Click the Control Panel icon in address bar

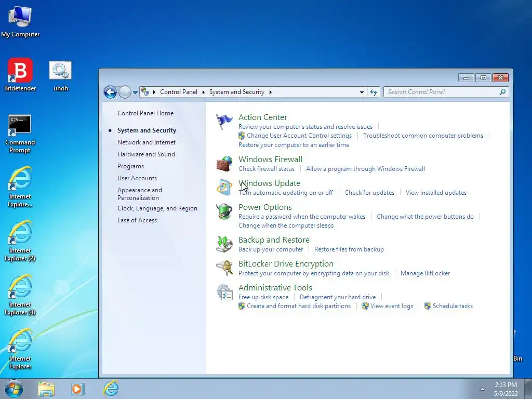click(145, 92)
